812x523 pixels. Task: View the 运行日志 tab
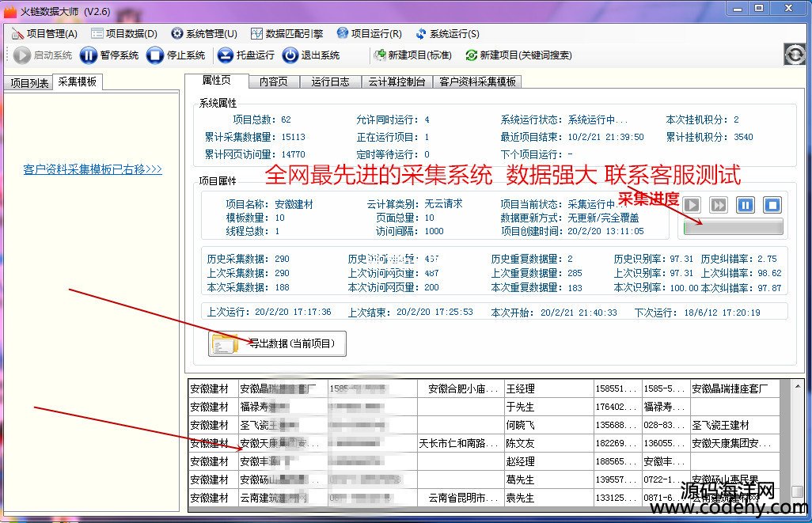(330, 81)
